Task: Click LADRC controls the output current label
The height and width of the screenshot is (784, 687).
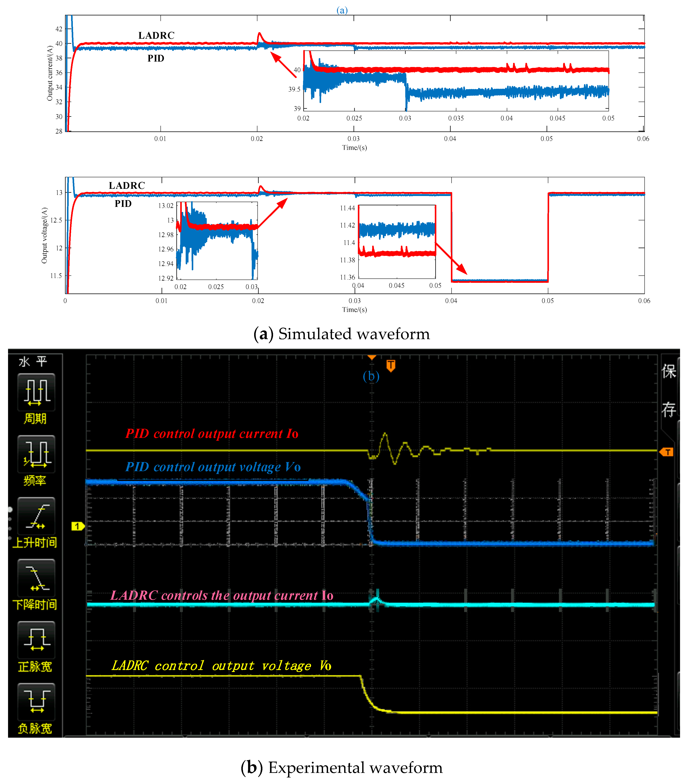Action: click(222, 595)
